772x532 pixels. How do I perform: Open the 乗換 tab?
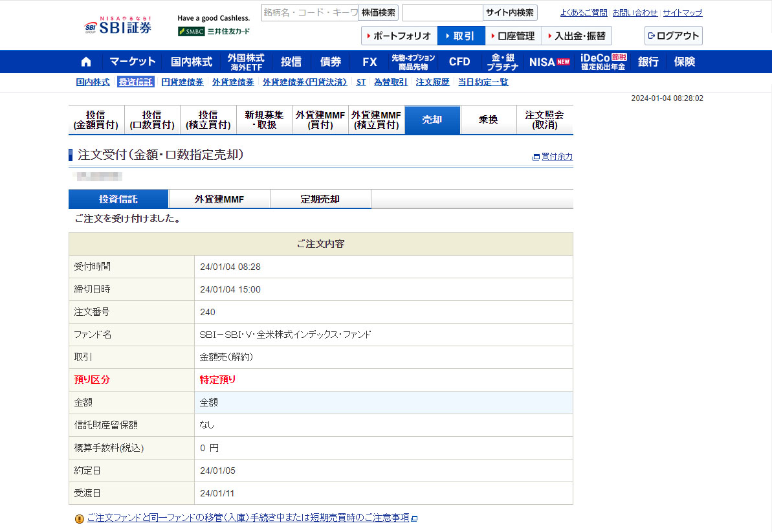tap(488, 120)
